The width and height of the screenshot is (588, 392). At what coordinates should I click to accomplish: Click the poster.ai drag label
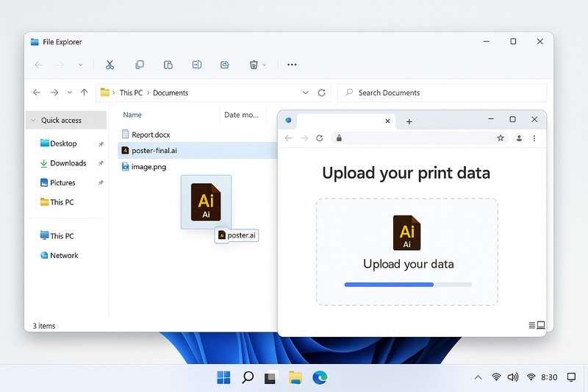[x=237, y=235]
